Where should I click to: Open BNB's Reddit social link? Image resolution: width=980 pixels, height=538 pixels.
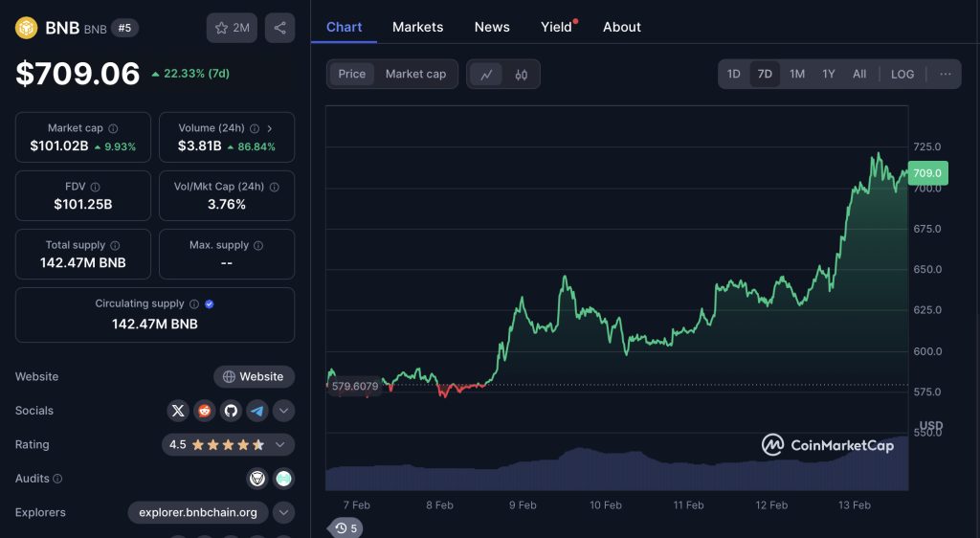(x=205, y=411)
